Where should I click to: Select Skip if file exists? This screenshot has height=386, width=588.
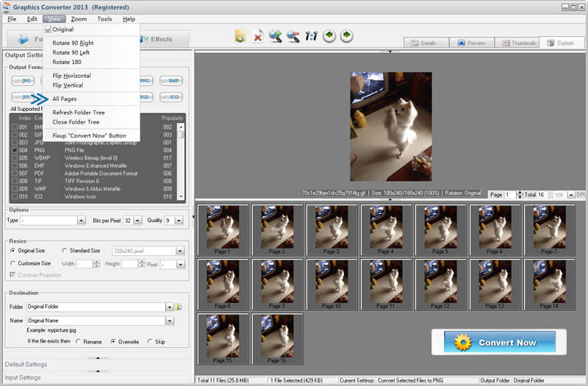[150, 342]
